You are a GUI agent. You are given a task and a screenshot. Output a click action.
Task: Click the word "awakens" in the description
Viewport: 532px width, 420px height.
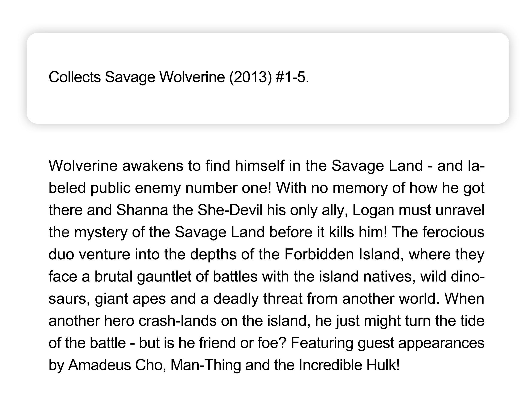(x=153, y=166)
